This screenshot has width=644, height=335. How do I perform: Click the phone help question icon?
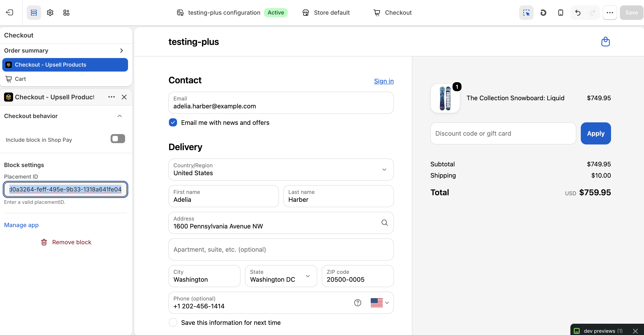(x=357, y=302)
